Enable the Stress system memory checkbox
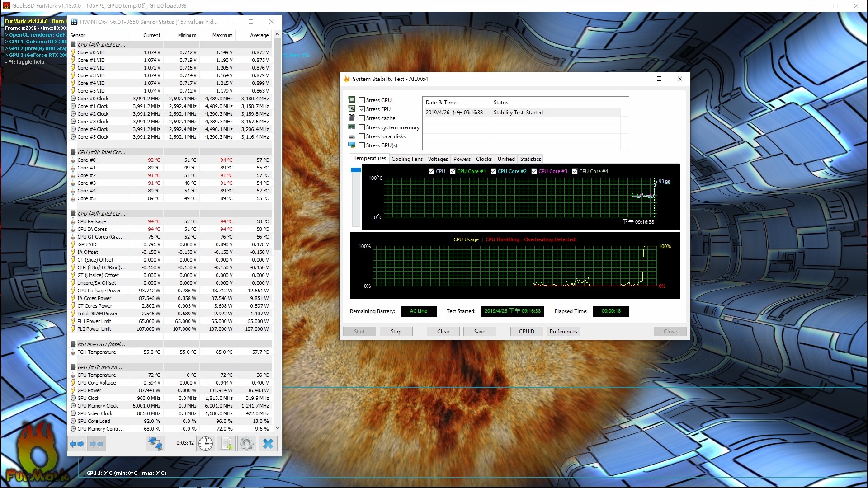868x488 pixels. pyautogui.click(x=362, y=127)
